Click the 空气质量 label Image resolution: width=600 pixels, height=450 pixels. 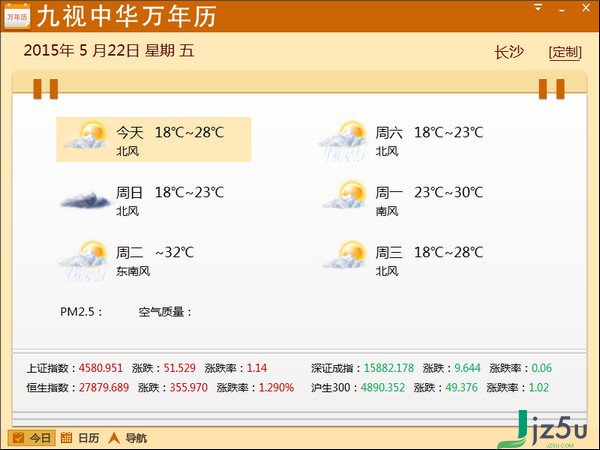[165, 312]
